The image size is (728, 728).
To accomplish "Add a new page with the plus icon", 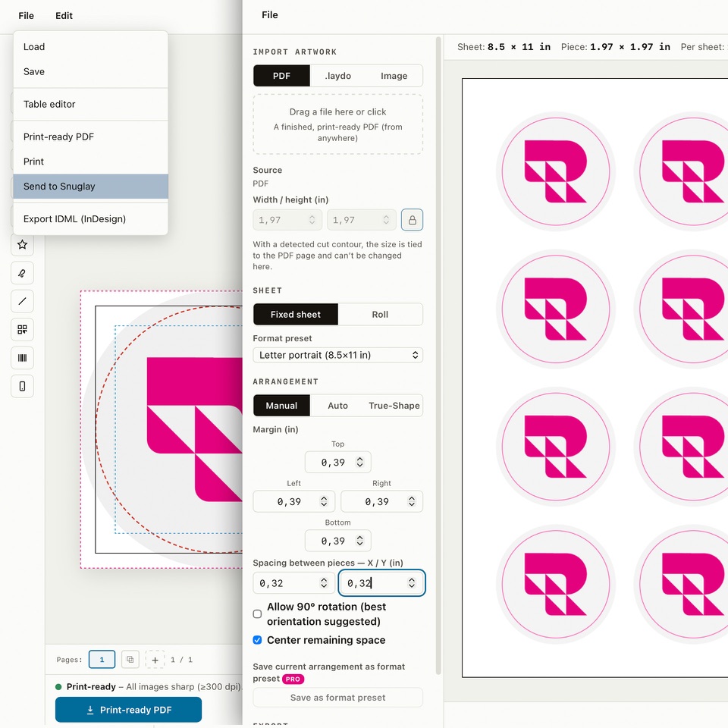I will point(155,659).
